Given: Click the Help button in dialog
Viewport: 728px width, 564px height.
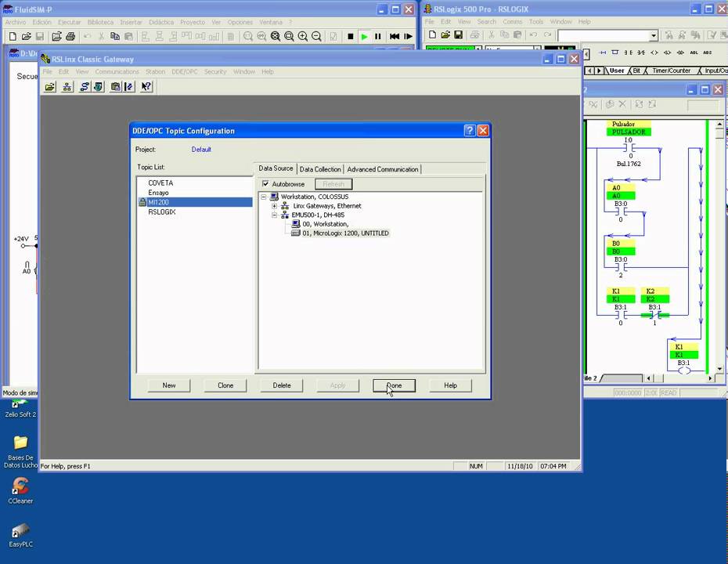Looking at the screenshot, I should [x=450, y=385].
